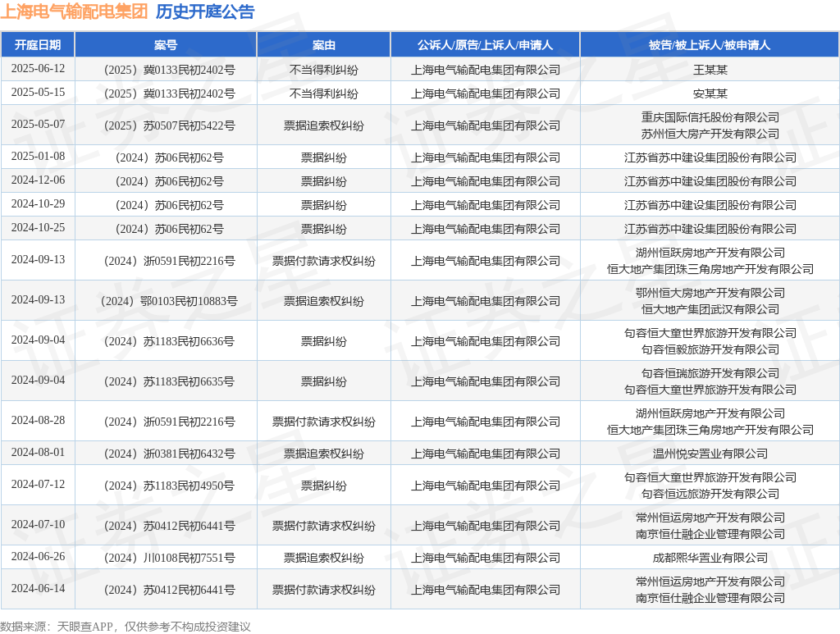The image size is (840, 634).
Task: Click 常州恒运房地产开发有限公司 in the 2024-06-14 row
Action: pos(710,582)
